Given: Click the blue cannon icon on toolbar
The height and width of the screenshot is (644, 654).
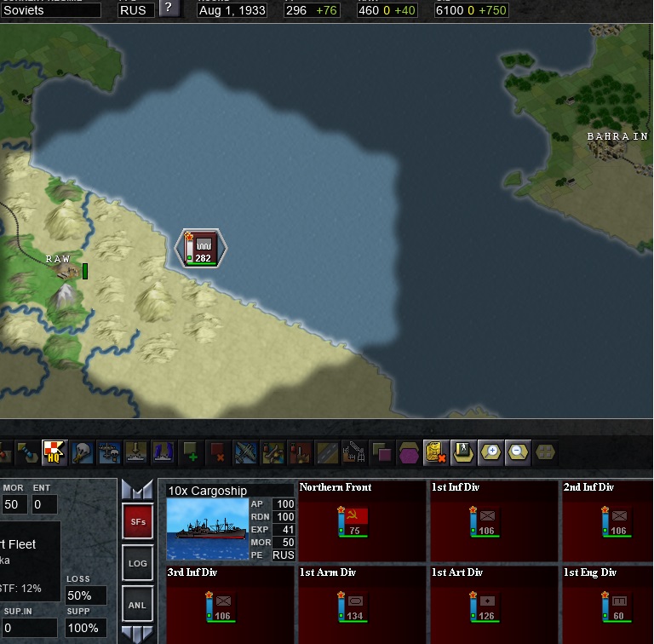Looking at the screenshot, I should (27, 452).
